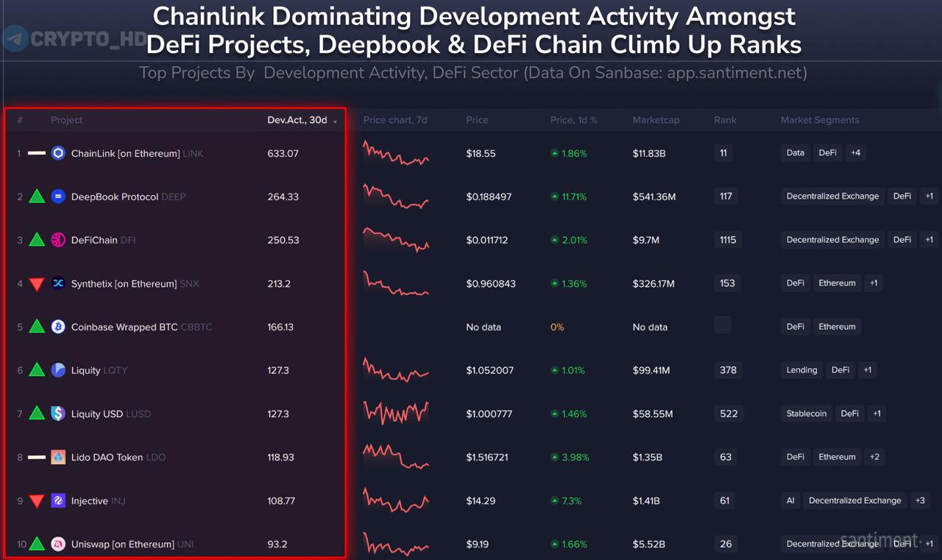This screenshot has height=560, width=942.
Task: Click the no-change dash icon beside ChainLink
Action: [x=37, y=153]
